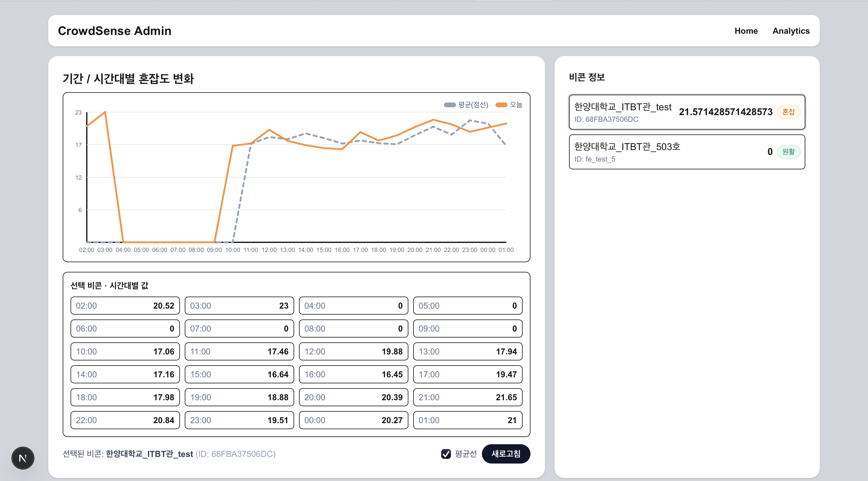The image size is (868, 481).
Task: Go to Home from the top navigation
Action: click(746, 31)
